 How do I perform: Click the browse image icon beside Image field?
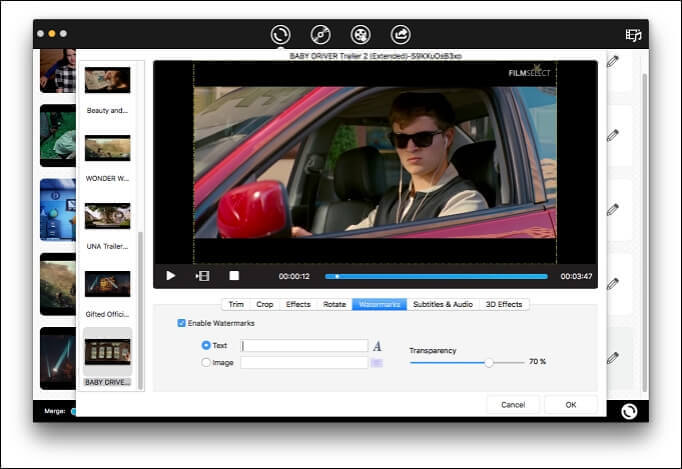(x=377, y=363)
